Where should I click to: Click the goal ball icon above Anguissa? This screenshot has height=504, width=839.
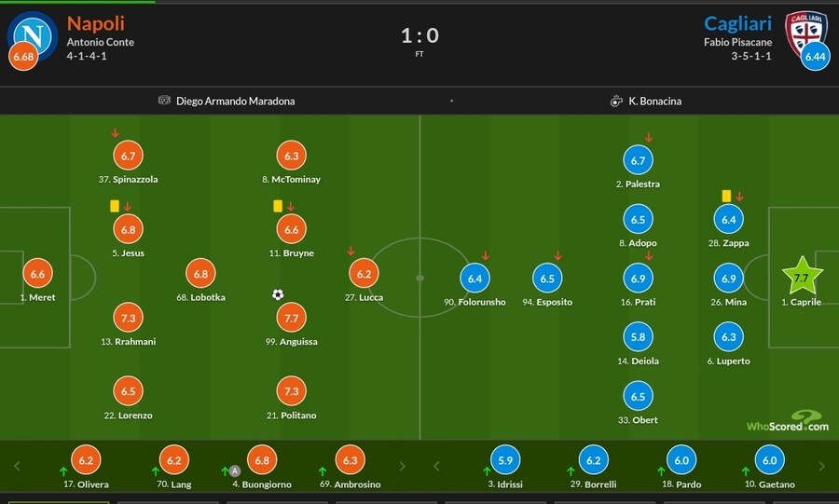coord(278,294)
